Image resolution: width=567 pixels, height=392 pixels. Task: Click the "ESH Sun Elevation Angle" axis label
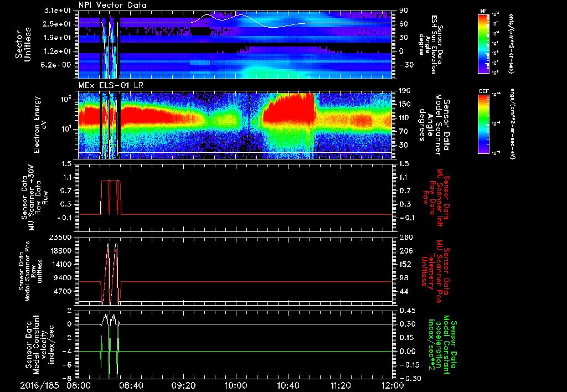tap(431, 44)
